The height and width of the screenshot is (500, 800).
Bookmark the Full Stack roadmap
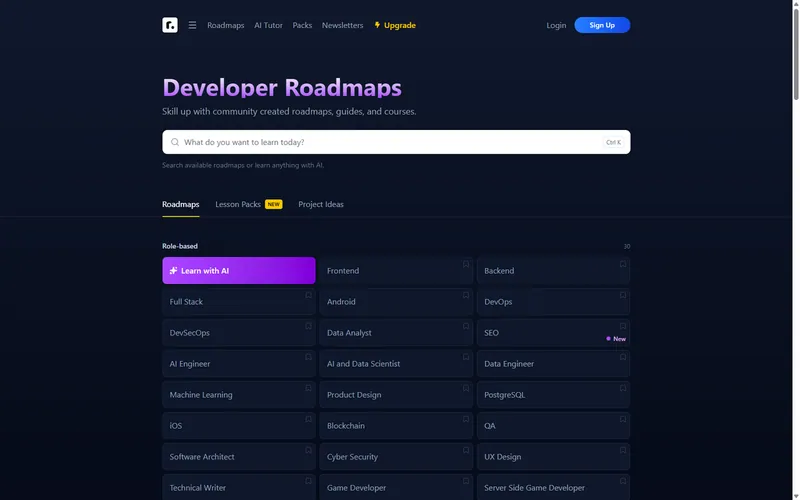click(x=309, y=295)
